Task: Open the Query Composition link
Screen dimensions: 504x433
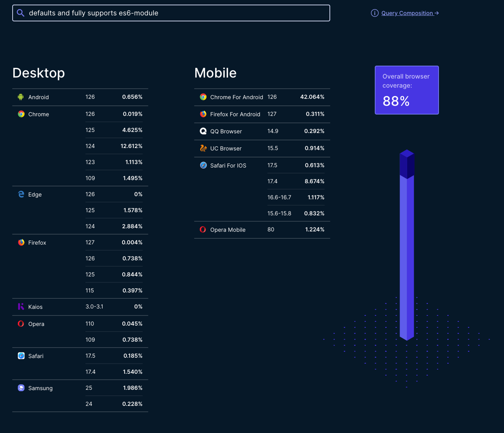Action: pos(410,13)
